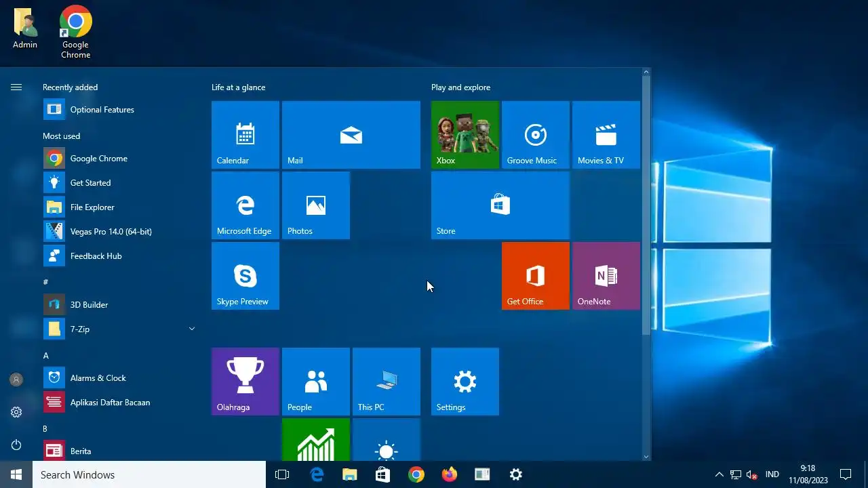Viewport: 868px width, 488px height.
Task: Open the Xbox tile
Action: [465, 135]
